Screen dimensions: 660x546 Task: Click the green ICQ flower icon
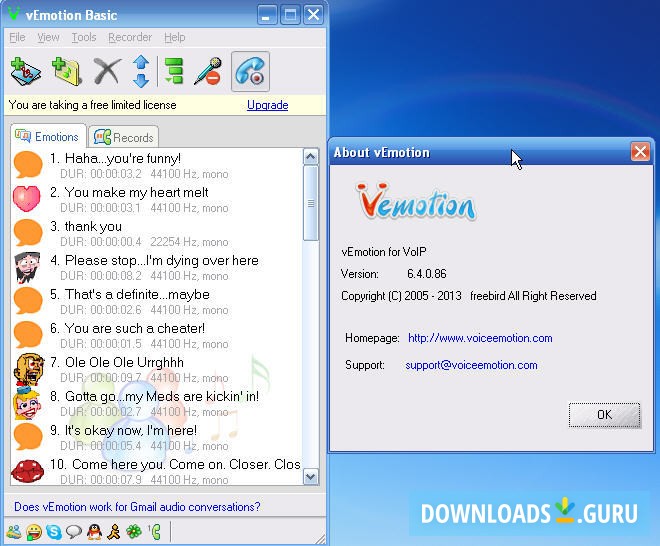(x=134, y=532)
